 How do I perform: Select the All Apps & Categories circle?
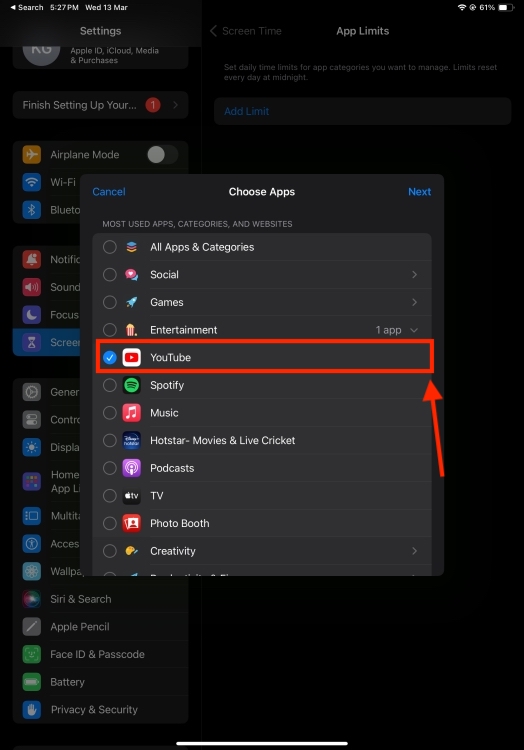point(109,247)
